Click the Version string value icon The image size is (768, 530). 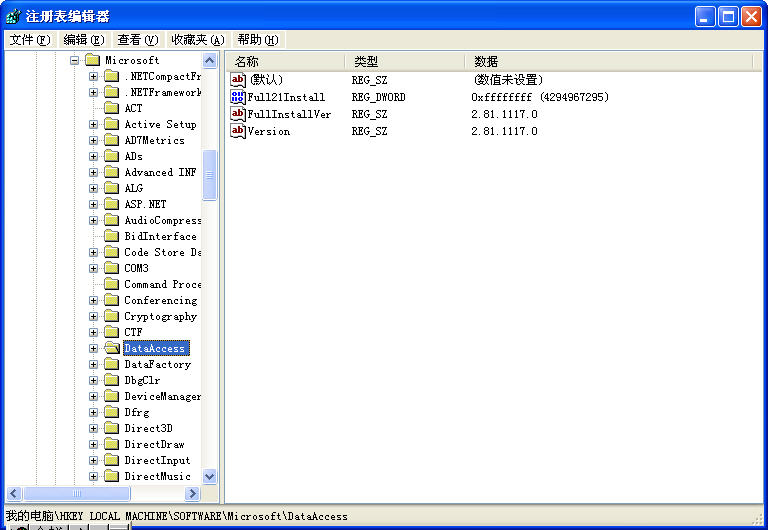pyautogui.click(x=238, y=131)
